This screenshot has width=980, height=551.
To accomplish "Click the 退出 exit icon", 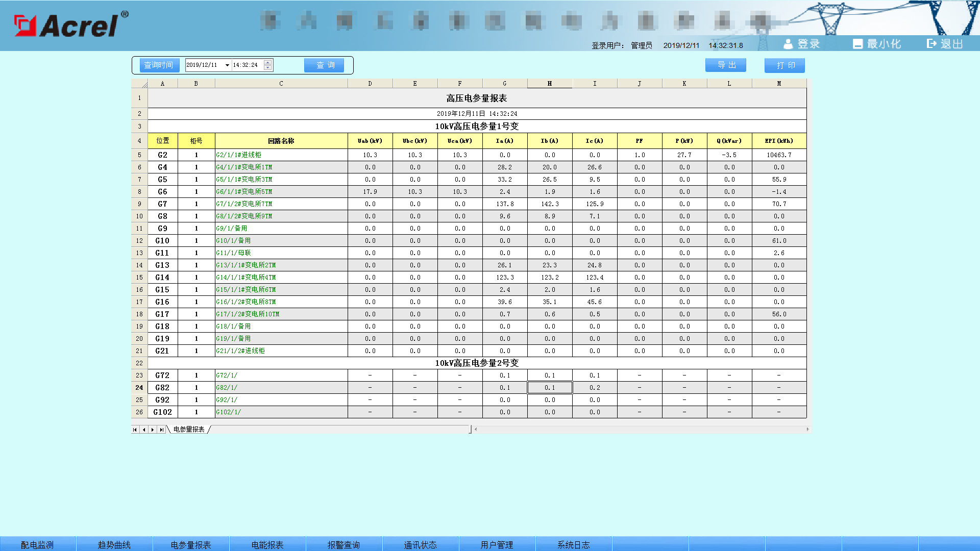I will coord(932,44).
